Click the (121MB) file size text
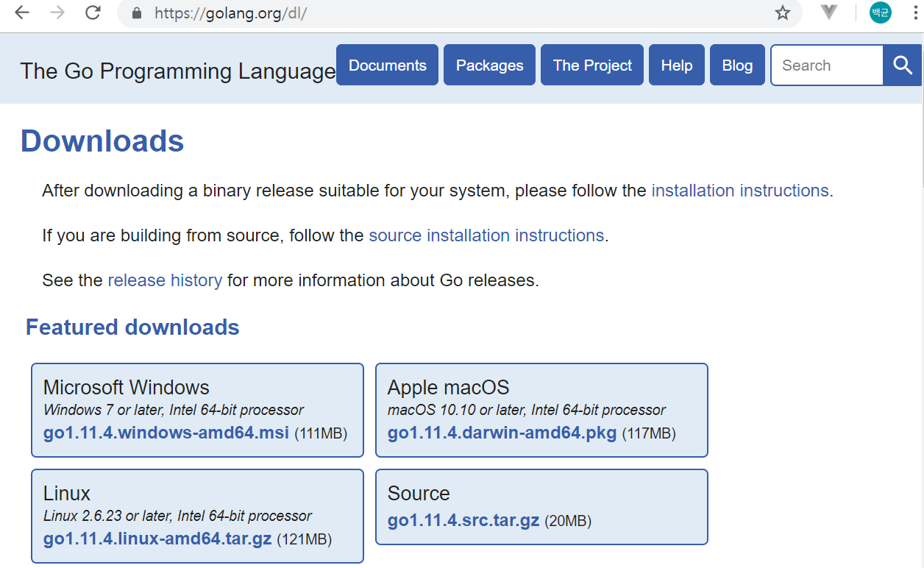 [x=305, y=539]
